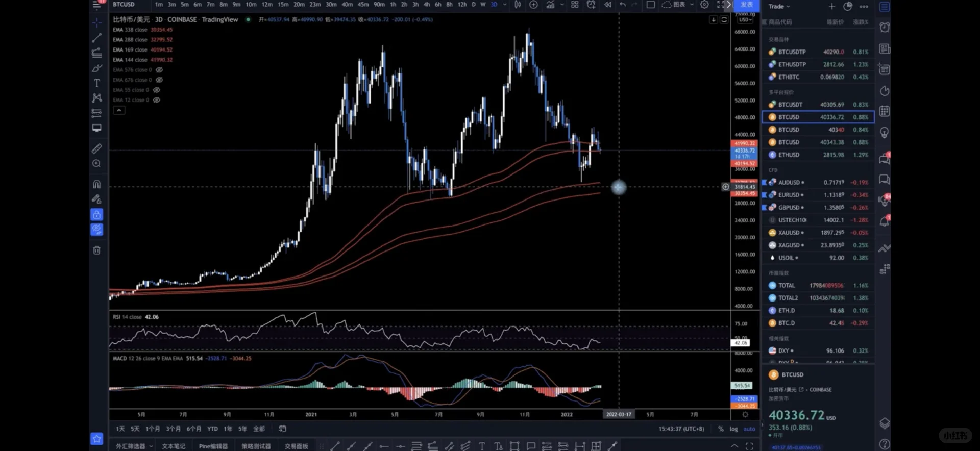Open the 策略测试器 tab
This screenshot has height=451, width=980.
point(256,446)
